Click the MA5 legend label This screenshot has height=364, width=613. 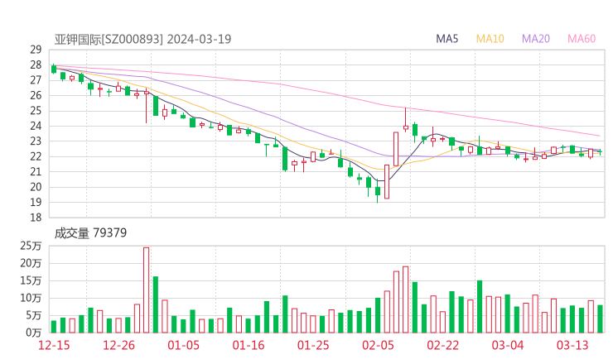446,39
